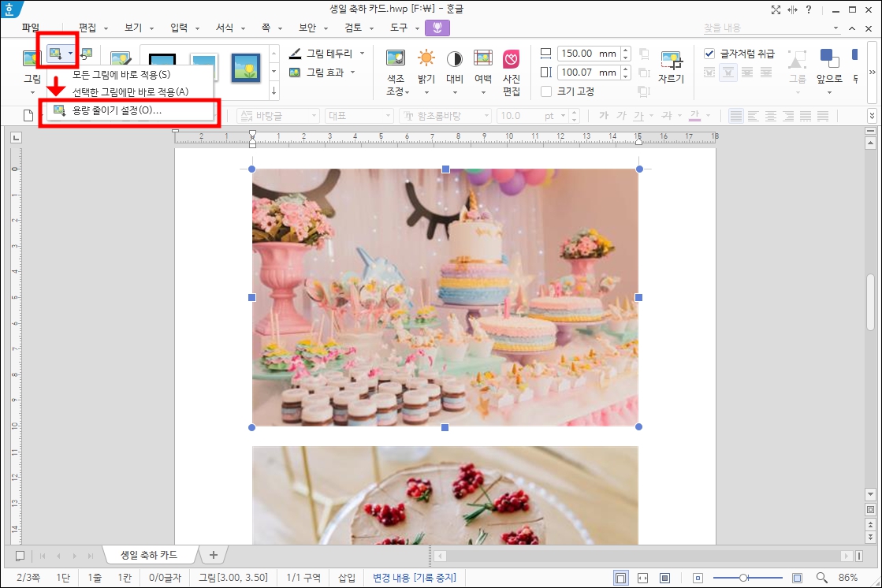
Task: Expand the ribbon overflow chevron on the right
Action: [x=873, y=72]
